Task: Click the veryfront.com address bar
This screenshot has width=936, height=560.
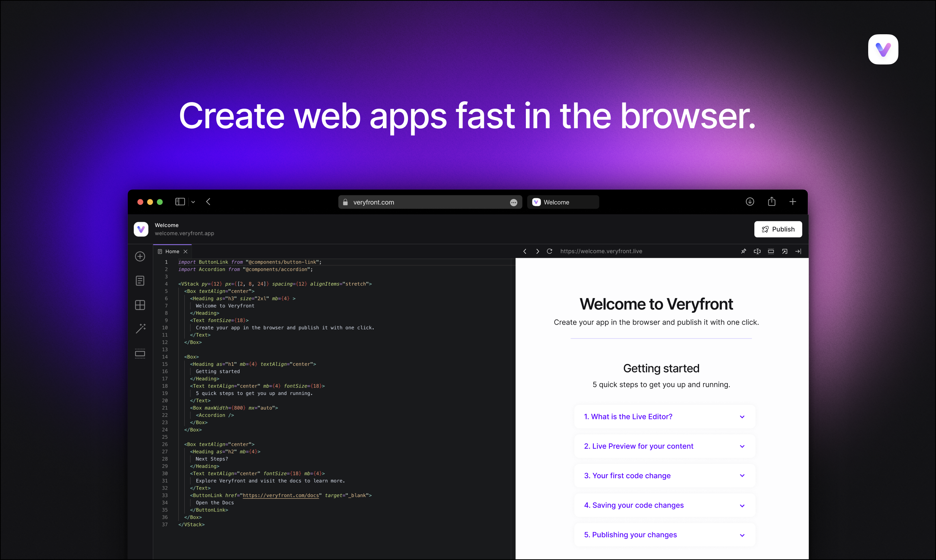Action: pos(430,202)
